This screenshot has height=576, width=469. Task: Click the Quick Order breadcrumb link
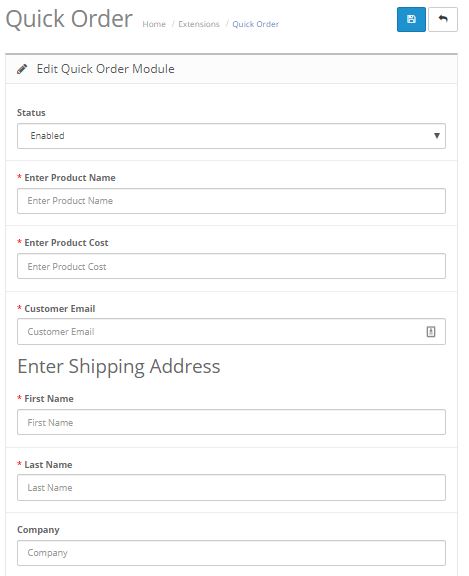pos(256,24)
